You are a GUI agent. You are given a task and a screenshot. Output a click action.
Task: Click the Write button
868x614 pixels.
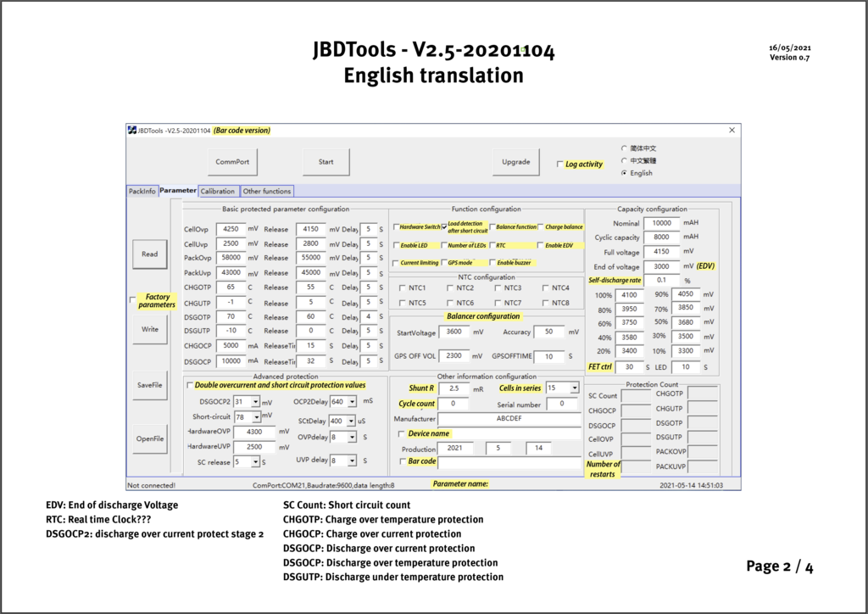point(149,329)
